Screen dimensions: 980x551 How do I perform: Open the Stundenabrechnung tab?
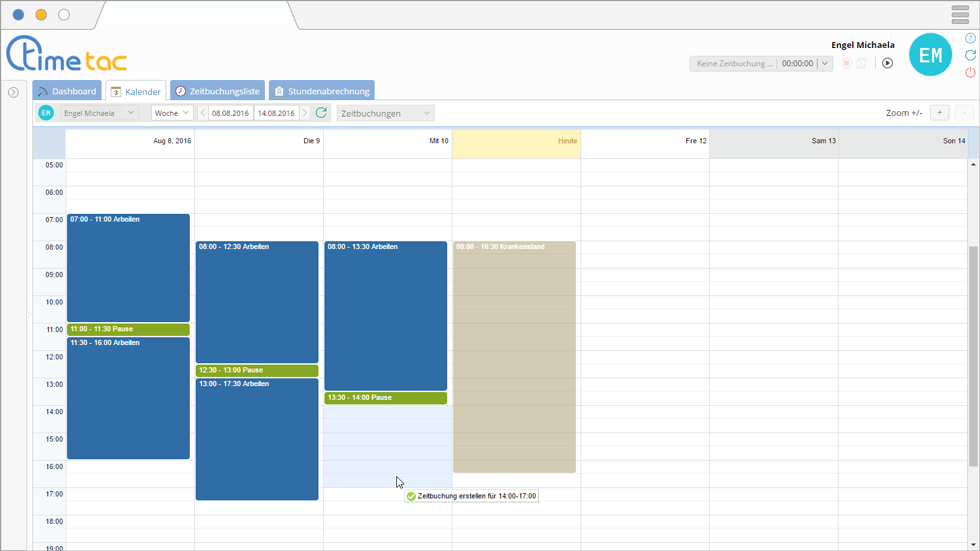[x=321, y=91]
